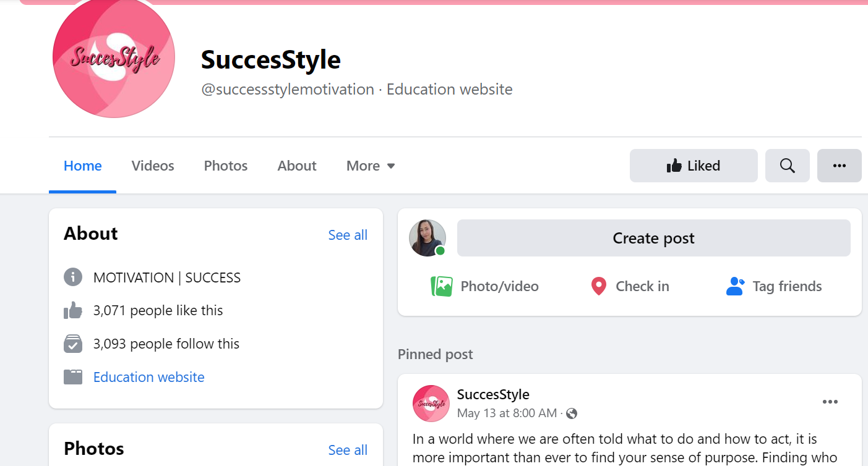Select the Home tab
The width and height of the screenshot is (868, 466).
click(x=83, y=166)
